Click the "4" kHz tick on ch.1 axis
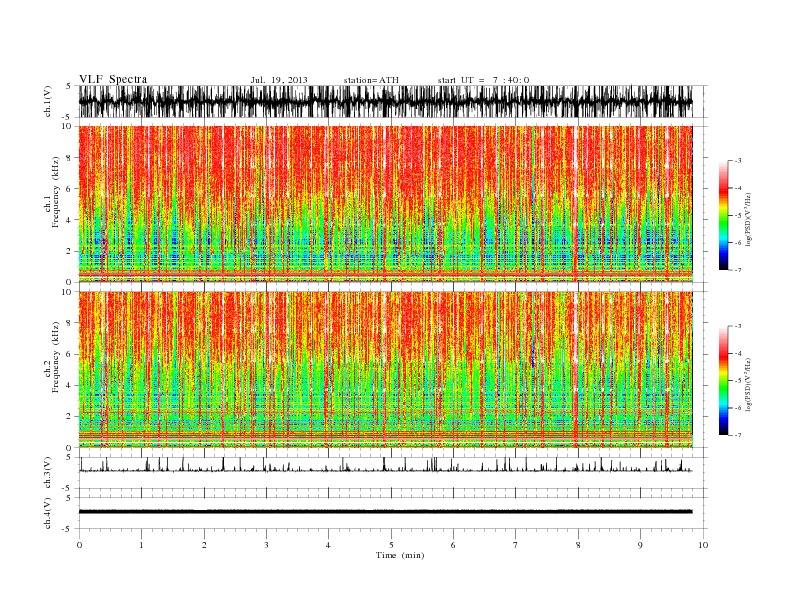 pyautogui.click(x=70, y=220)
